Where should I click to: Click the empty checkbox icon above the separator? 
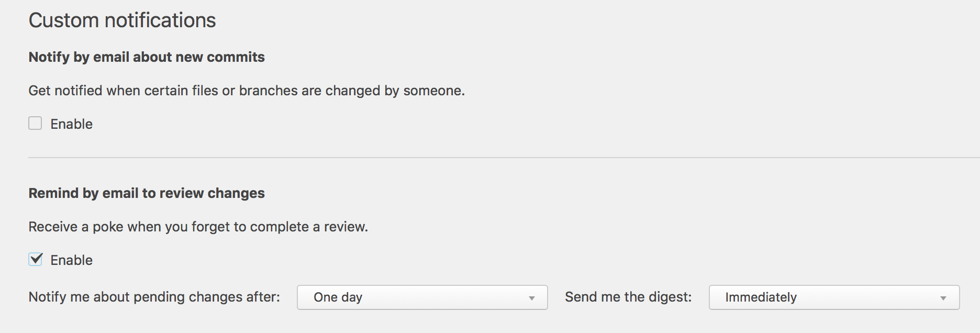click(35, 123)
